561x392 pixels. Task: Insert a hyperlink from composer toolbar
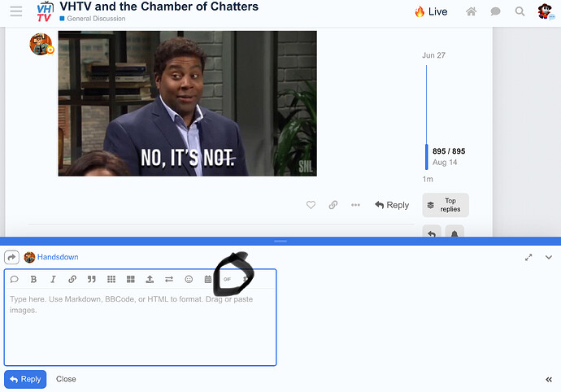(72, 279)
